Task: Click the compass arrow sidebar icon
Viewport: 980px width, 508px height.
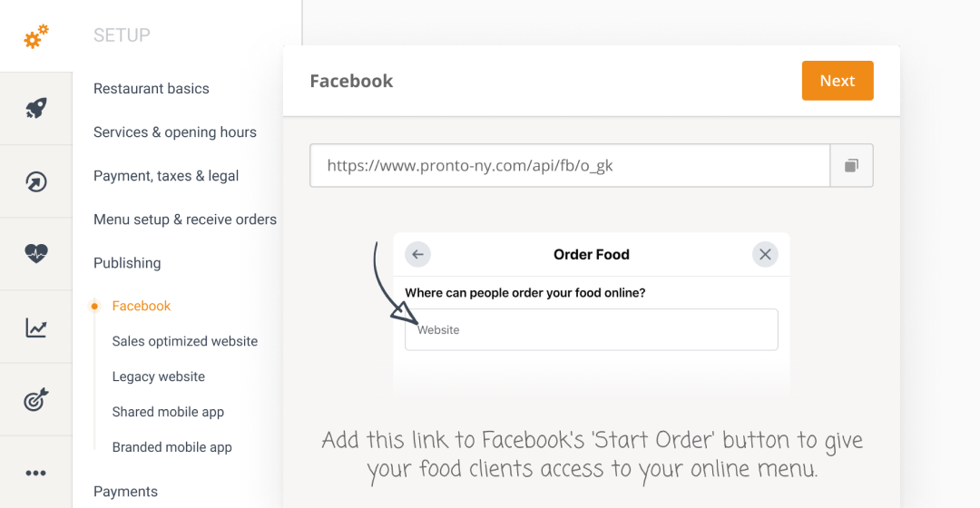Action: point(36,181)
